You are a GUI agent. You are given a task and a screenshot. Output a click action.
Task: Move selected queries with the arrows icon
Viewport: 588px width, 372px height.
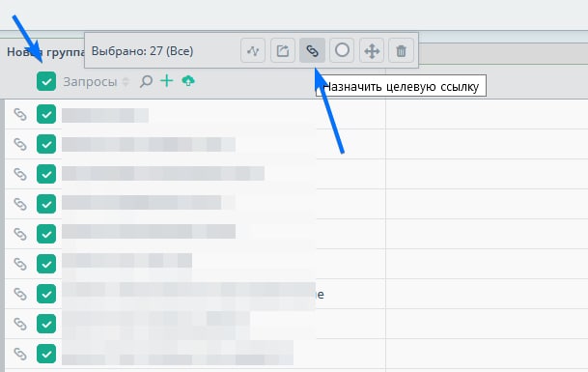pos(372,50)
